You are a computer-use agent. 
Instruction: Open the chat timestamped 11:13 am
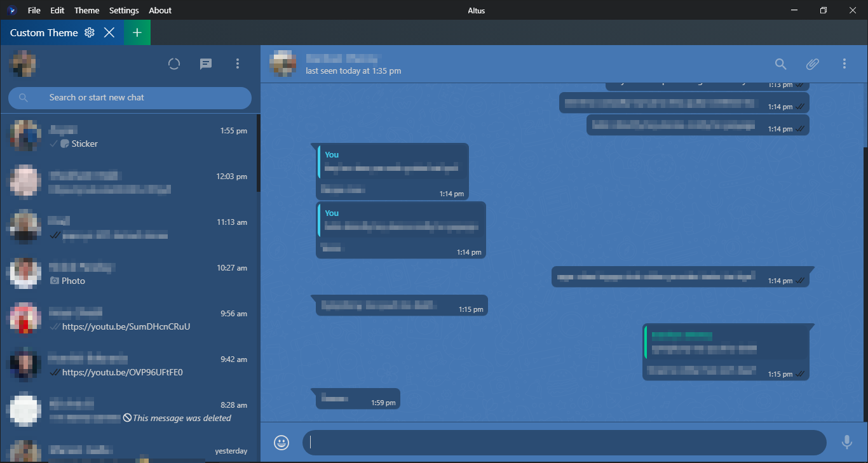coord(128,229)
